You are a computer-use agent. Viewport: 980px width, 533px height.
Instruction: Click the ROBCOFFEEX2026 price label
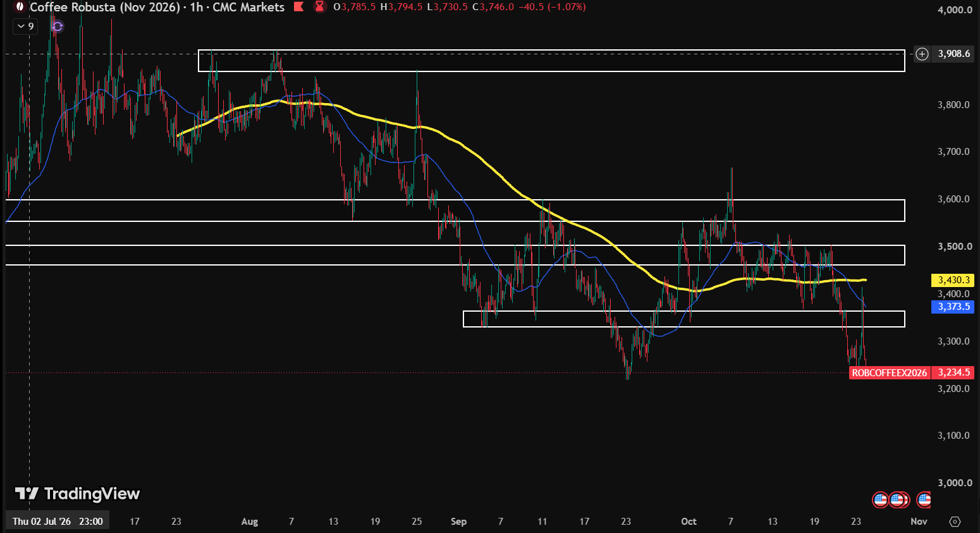(889, 372)
